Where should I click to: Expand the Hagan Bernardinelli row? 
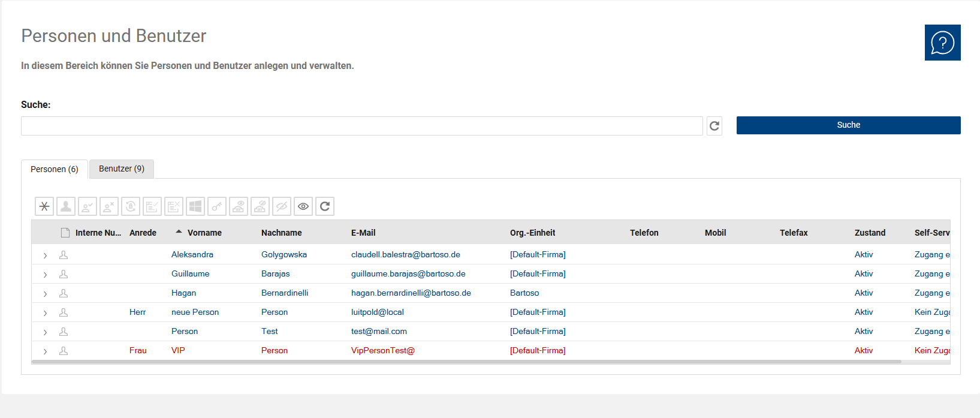pyautogui.click(x=45, y=294)
